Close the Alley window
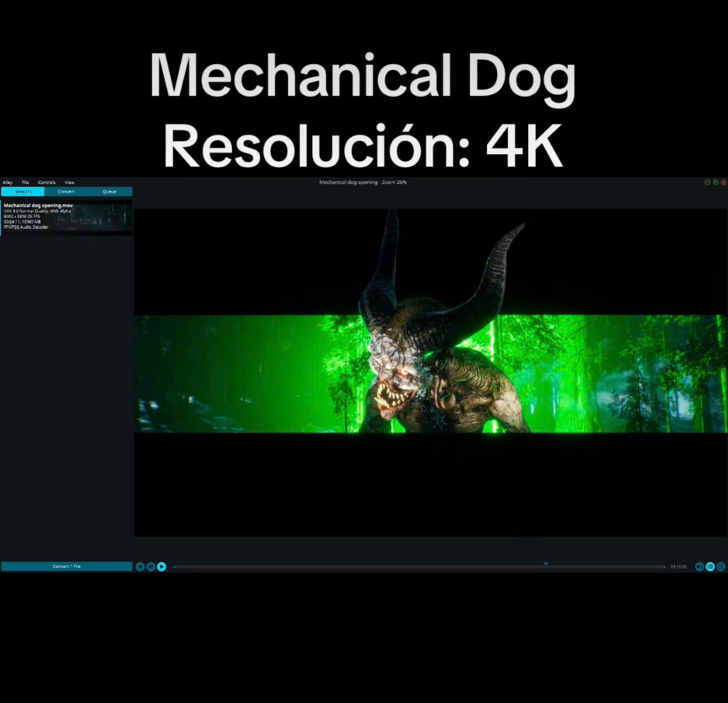728x703 pixels. click(x=723, y=182)
